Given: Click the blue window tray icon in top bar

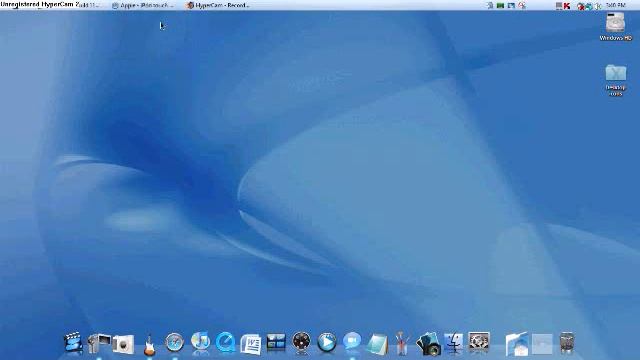Looking at the screenshot, I should pos(511,5).
